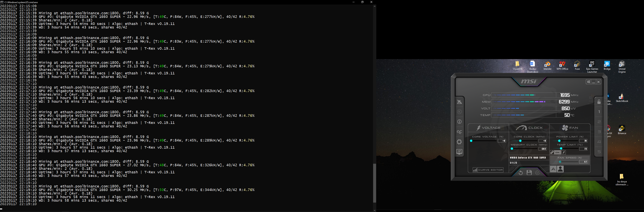This screenshot has height=212, width=644.
Task: Click the Memory Clock slider handle
Action: 512,149
